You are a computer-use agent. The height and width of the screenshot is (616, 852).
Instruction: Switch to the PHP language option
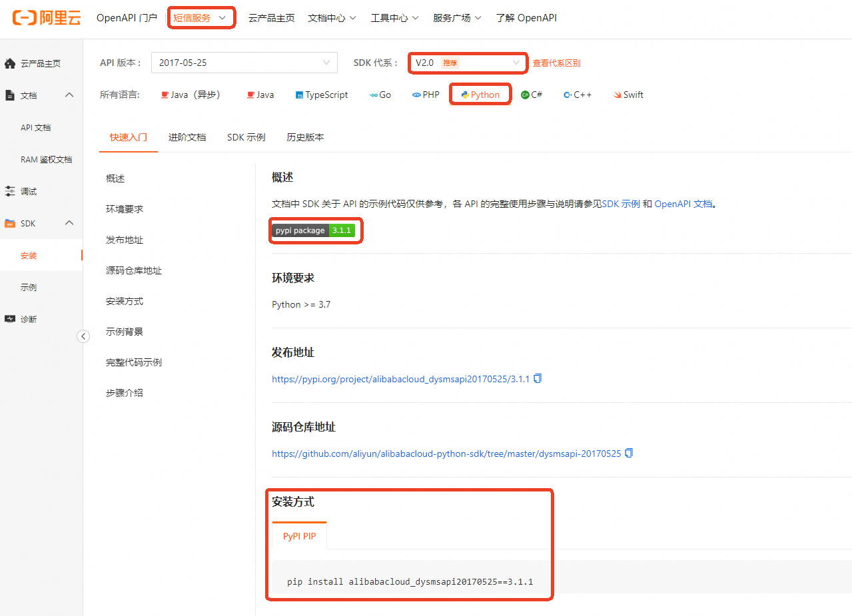pos(425,95)
